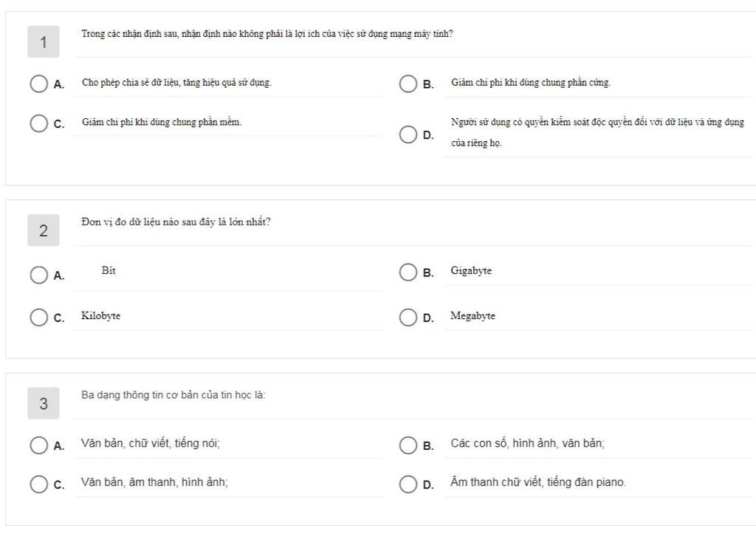Select the Gigabyte answer radio button
Image resolution: width=756 pixels, height=534 pixels.
coord(408,273)
